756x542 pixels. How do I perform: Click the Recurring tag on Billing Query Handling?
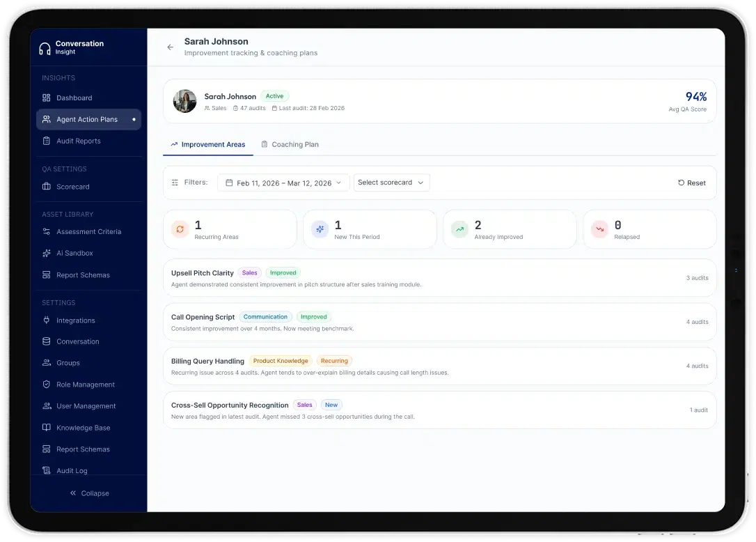334,361
